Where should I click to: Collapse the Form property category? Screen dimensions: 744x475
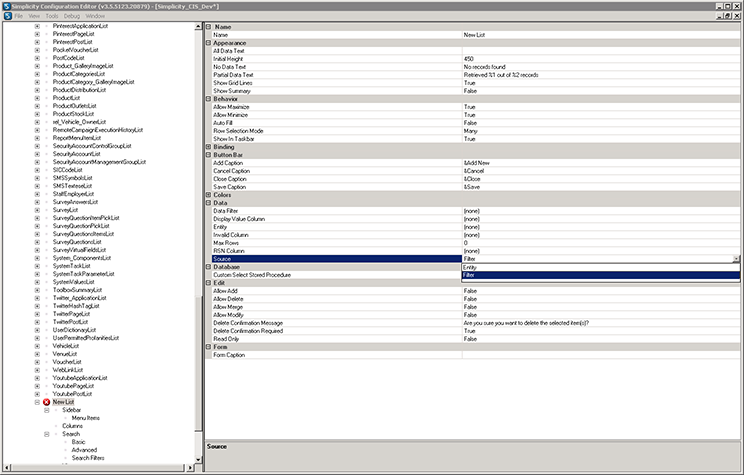coord(208,347)
